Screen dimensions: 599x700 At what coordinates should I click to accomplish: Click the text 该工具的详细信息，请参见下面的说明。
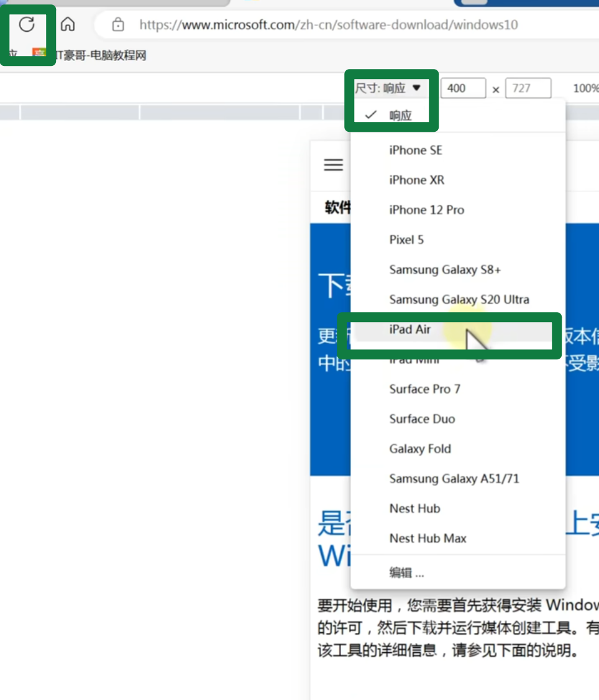pos(448,650)
